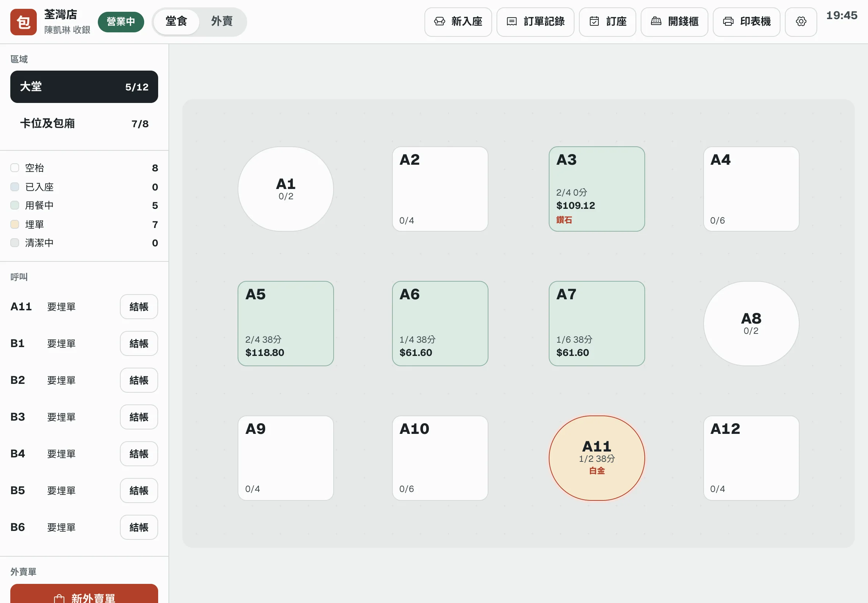Open dining table A3 with $109.12
The height and width of the screenshot is (603, 868).
pos(597,189)
